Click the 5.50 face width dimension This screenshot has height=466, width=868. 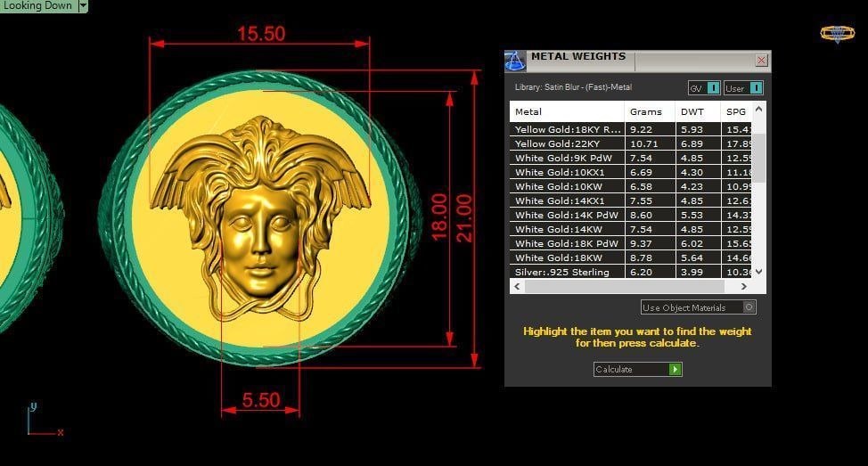click(x=261, y=399)
